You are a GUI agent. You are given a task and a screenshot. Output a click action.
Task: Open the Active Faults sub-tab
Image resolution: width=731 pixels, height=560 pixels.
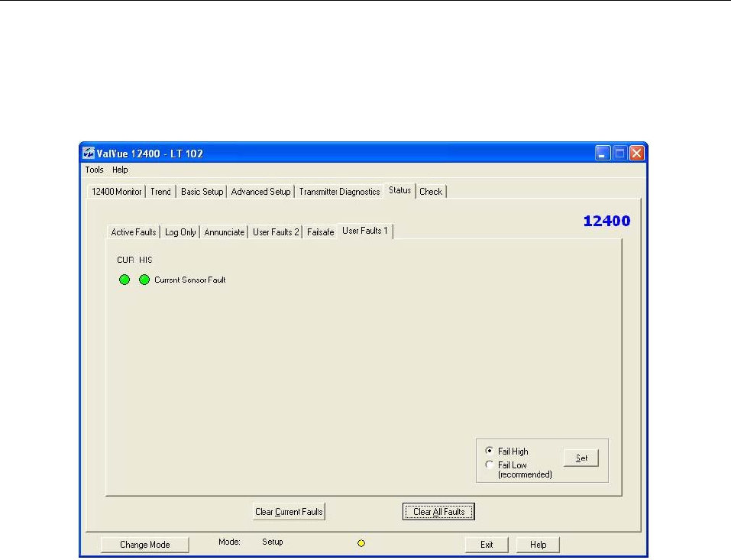(x=134, y=232)
